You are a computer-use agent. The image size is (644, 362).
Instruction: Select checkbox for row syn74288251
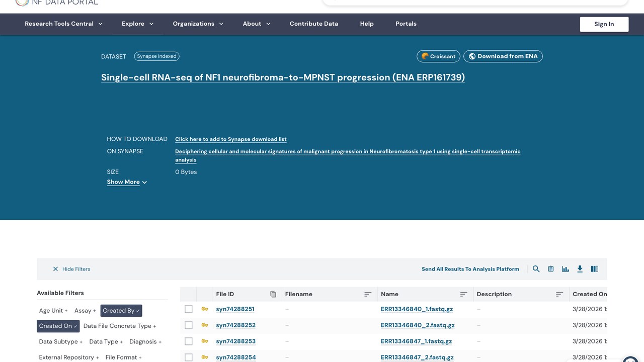click(x=189, y=309)
